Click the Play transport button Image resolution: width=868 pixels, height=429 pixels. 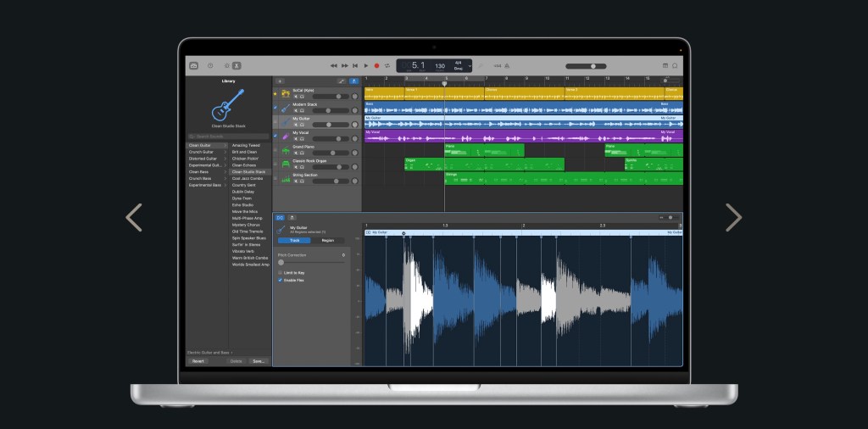[x=366, y=65]
